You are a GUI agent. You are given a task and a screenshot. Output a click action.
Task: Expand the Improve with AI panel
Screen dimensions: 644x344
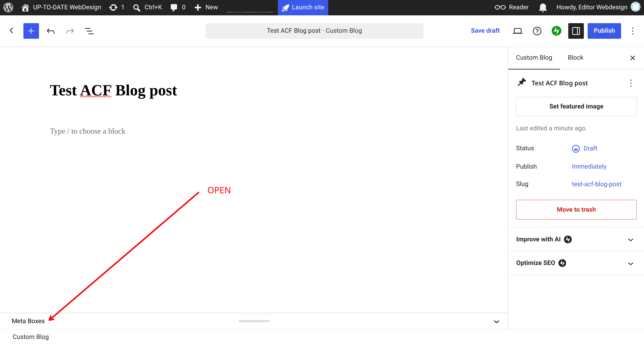(576, 239)
